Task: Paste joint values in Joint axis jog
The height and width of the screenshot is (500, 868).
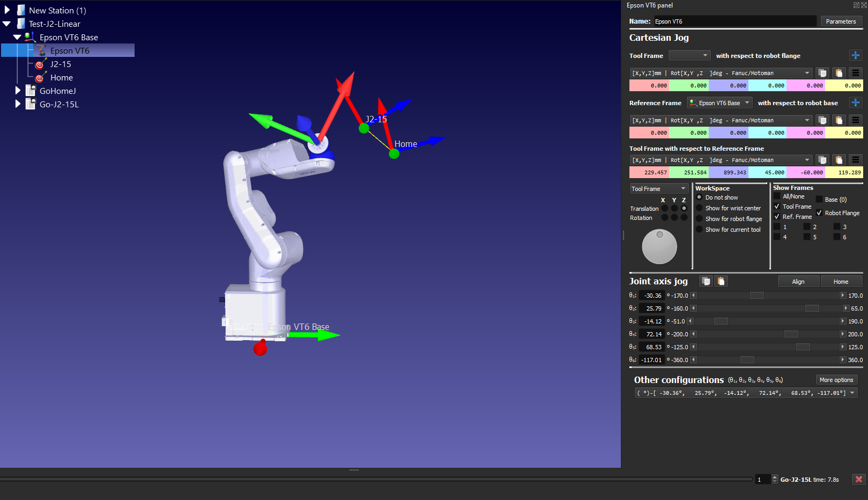Action: point(721,281)
